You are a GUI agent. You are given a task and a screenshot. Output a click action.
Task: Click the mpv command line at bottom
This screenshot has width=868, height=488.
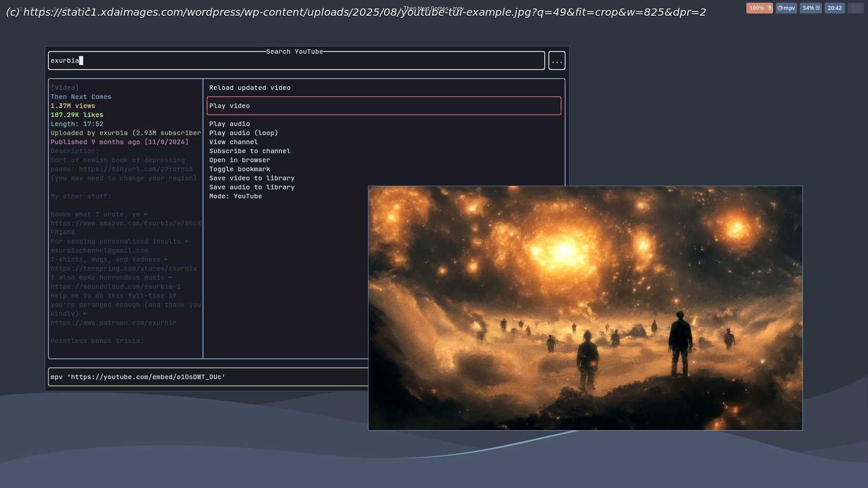(208, 377)
